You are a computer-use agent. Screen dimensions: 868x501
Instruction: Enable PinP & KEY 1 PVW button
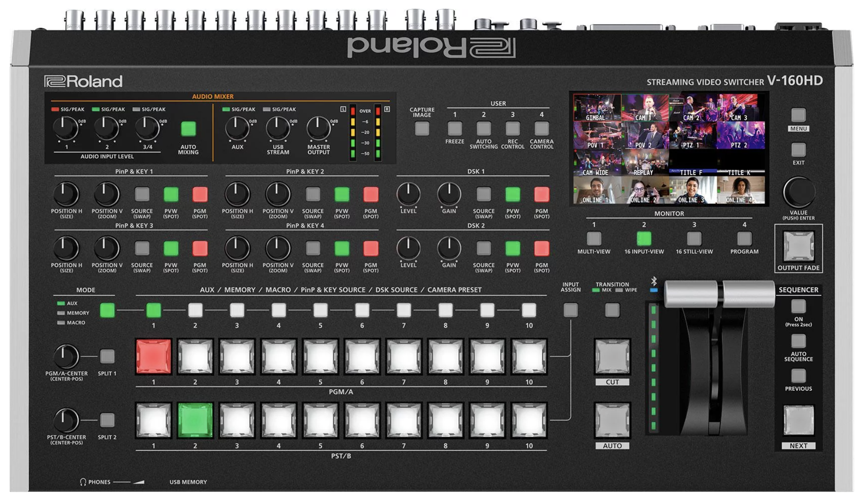click(x=171, y=194)
